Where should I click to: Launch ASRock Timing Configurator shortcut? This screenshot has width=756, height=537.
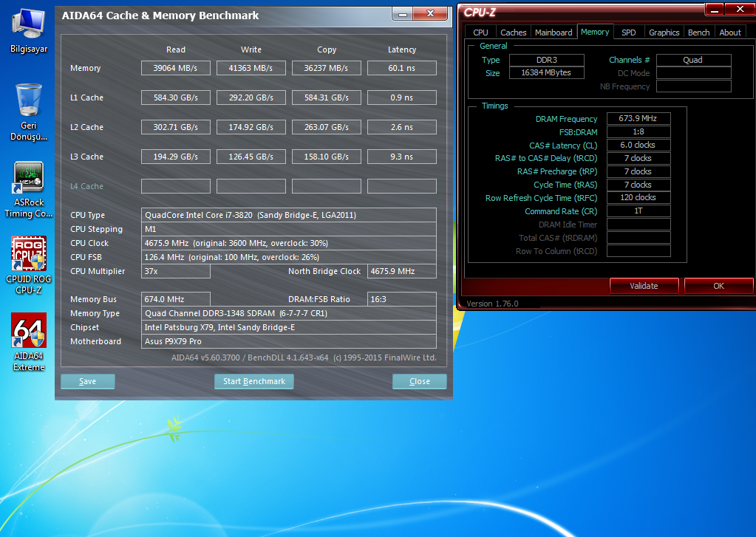click(28, 189)
